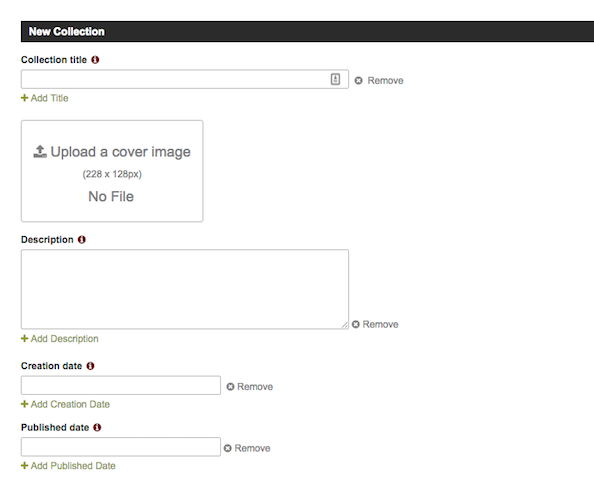This screenshot has height=478, width=594.
Task: Add another Creation Date entry
Action: point(65,404)
